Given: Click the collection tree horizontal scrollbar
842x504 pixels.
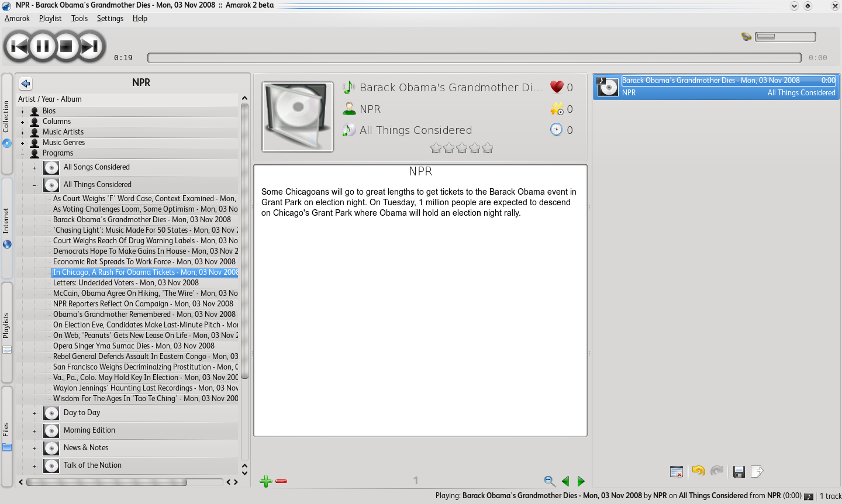Looking at the screenshot, I should (x=106, y=482).
